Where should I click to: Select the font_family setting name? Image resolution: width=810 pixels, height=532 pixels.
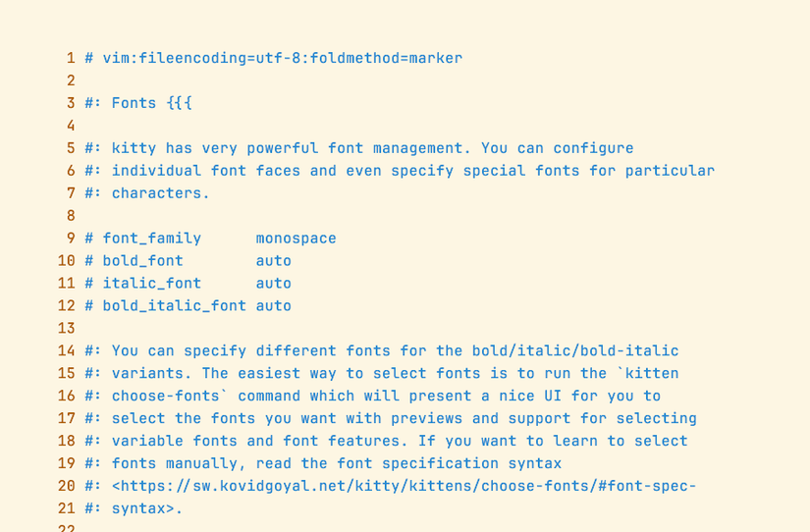(151, 239)
